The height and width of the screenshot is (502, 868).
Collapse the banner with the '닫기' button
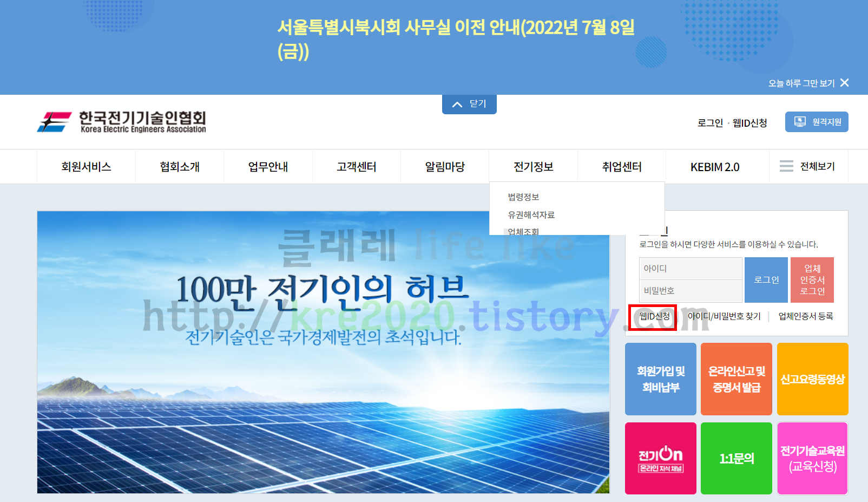(469, 104)
